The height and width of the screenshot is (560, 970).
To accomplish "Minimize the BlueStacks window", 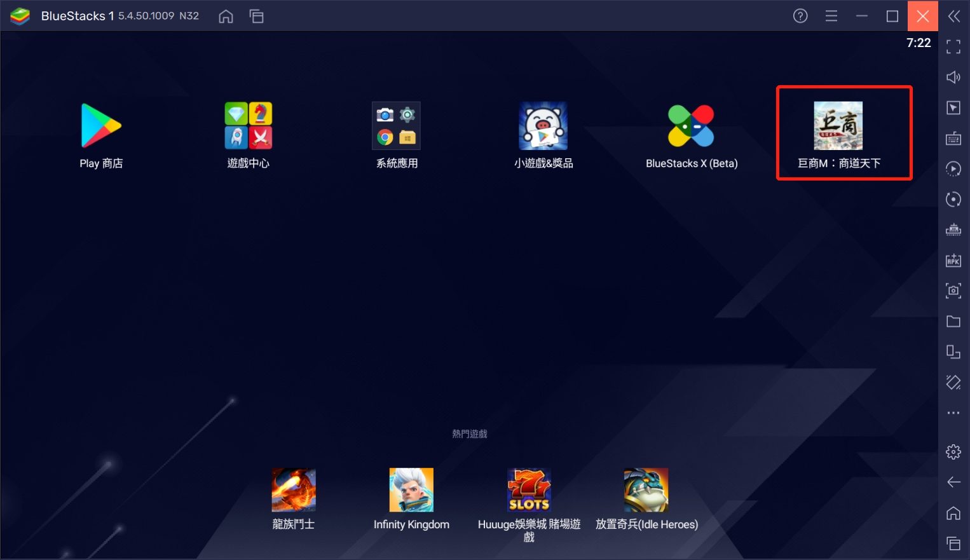I will (862, 16).
